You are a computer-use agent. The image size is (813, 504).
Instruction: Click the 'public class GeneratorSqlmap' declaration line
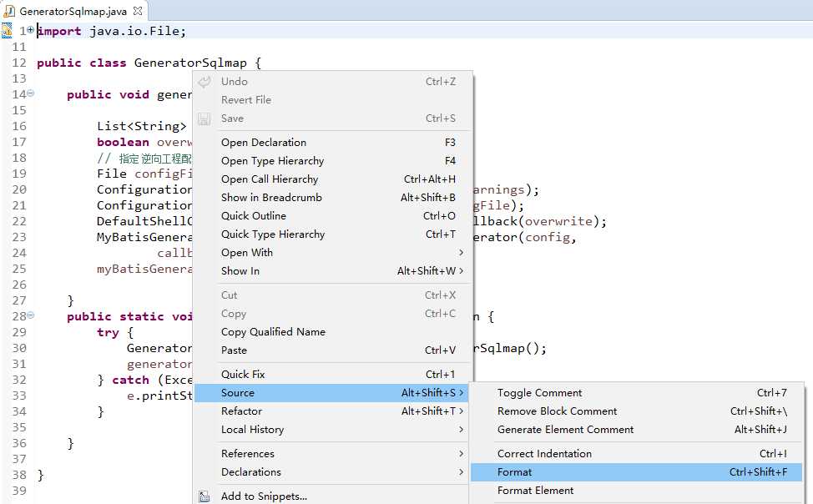click(x=149, y=63)
